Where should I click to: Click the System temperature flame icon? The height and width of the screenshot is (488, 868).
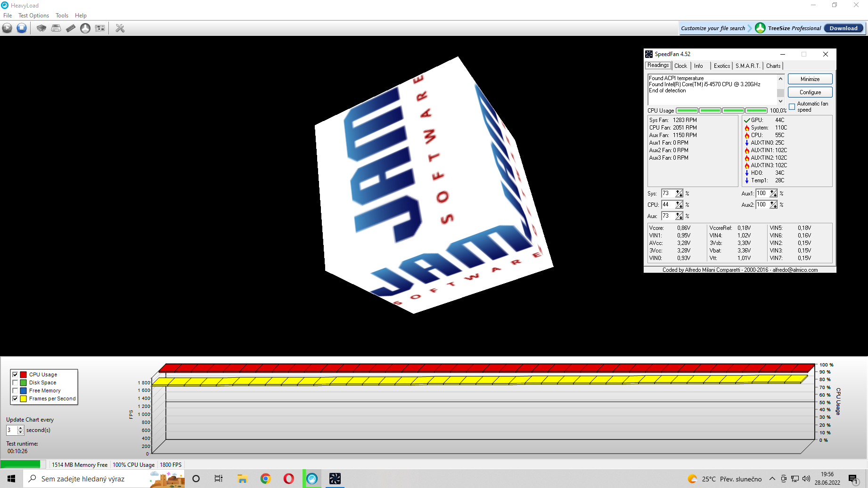pos(747,128)
